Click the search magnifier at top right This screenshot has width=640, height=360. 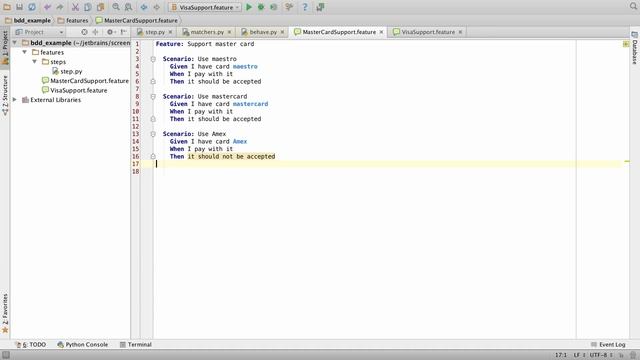click(x=633, y=7)
